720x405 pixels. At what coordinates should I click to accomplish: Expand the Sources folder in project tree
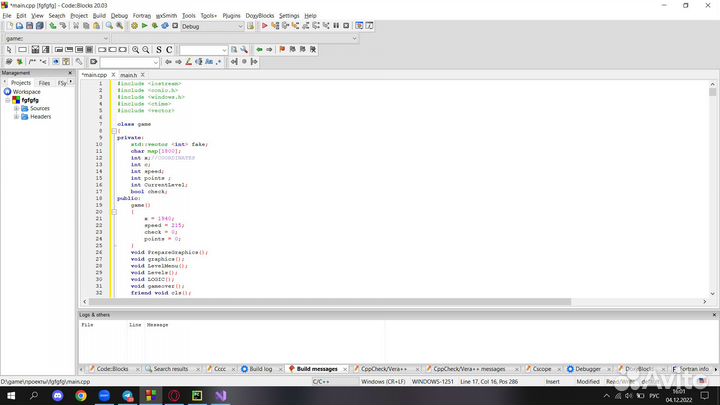[x=16, y=108]
